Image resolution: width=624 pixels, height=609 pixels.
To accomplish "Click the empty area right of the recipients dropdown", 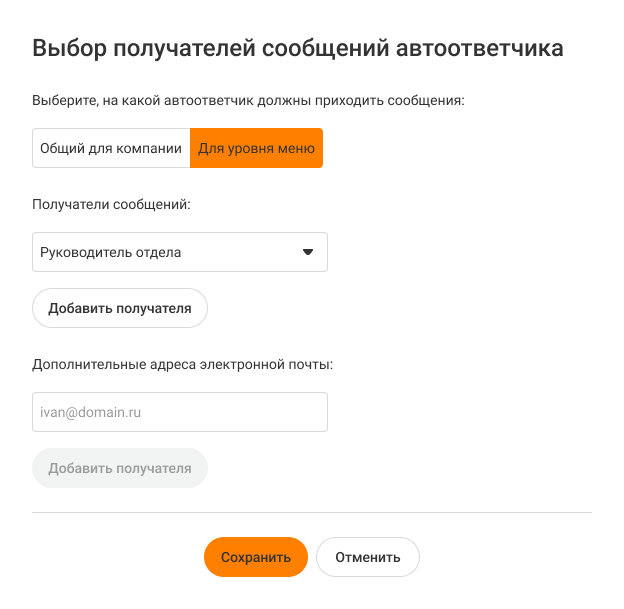I will pyautogui.click(x=460, y=252).
